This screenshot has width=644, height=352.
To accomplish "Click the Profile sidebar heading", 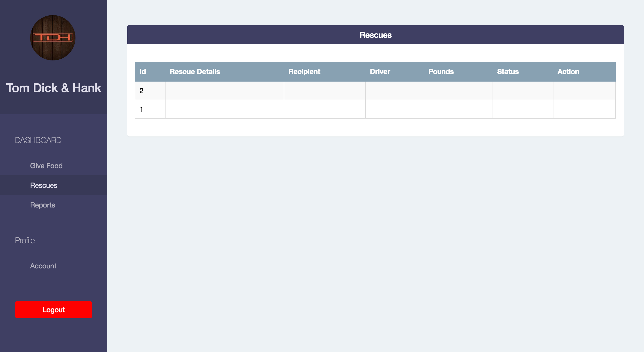I will (25, 240).
